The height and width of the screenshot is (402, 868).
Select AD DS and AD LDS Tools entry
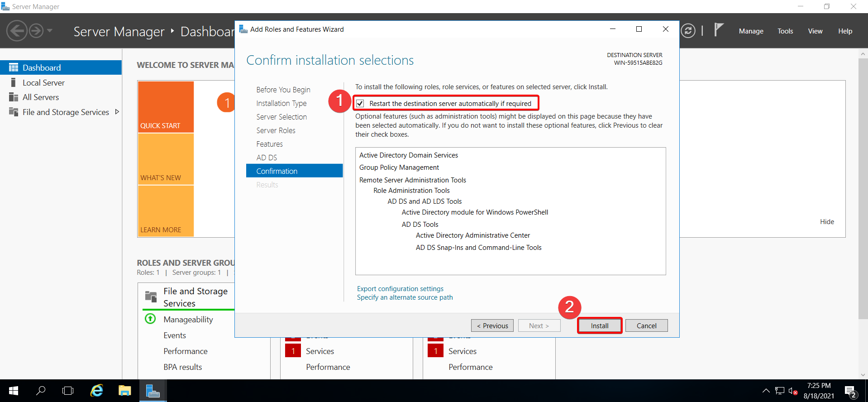(x=424, y=201)
